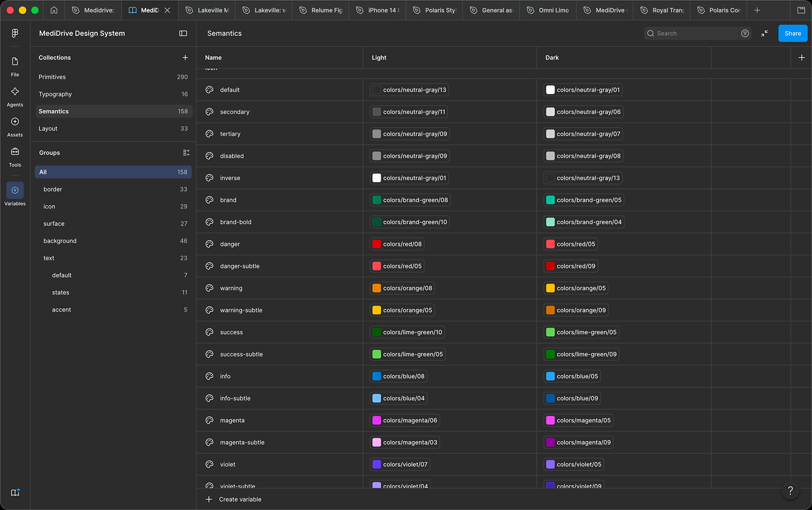Click the palette icon of the magenta variable
The image size is (812, 510).
[x=209, y=420]
